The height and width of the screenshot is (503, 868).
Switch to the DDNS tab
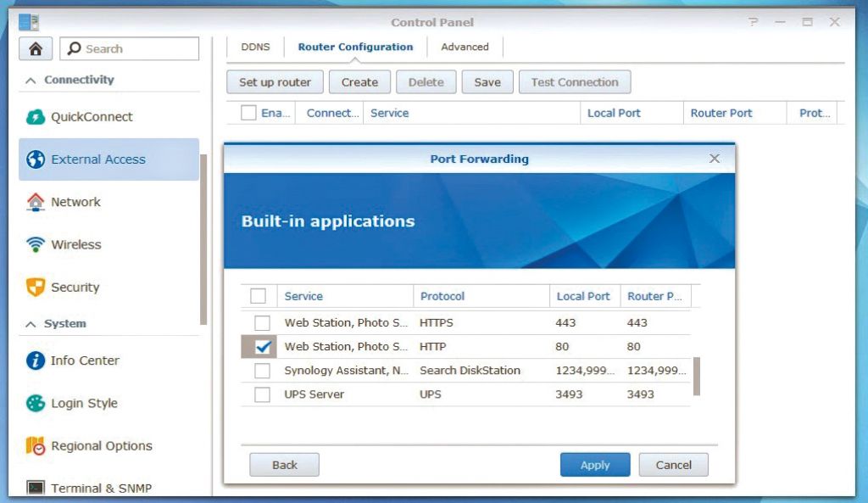255,47
